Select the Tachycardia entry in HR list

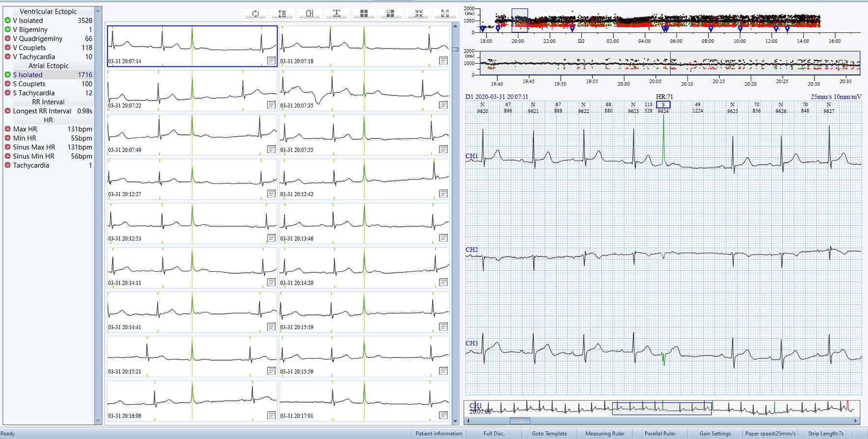tap(49, 165)
